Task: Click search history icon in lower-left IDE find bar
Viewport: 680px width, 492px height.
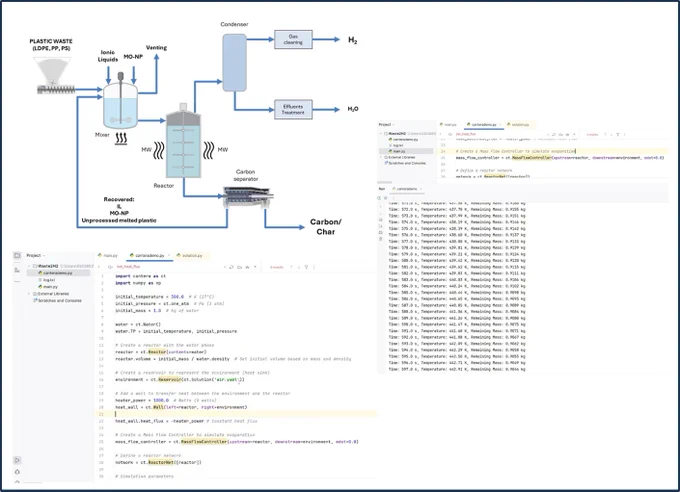Action: point(110,267)
